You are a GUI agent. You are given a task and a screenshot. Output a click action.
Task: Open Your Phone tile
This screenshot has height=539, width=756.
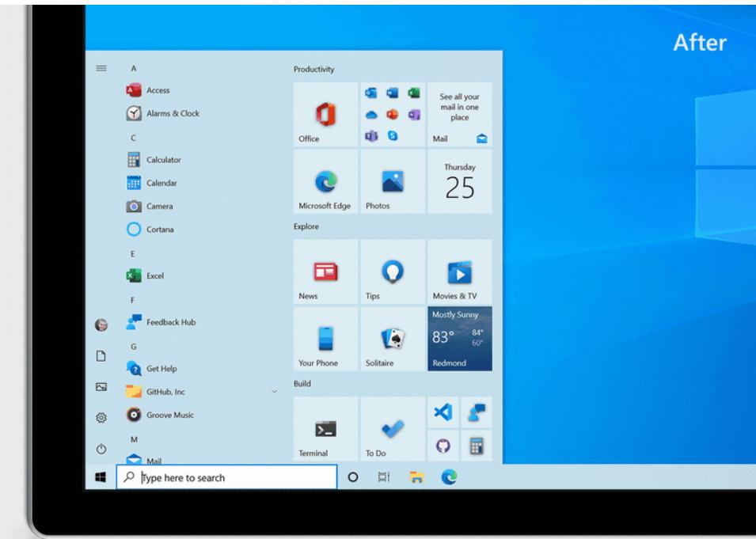tap(325, 340)
